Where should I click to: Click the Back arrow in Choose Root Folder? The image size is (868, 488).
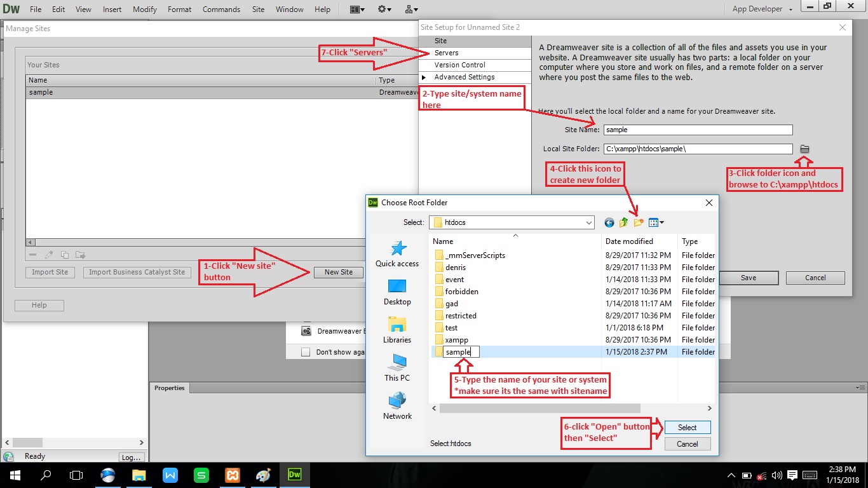point(609,222)
